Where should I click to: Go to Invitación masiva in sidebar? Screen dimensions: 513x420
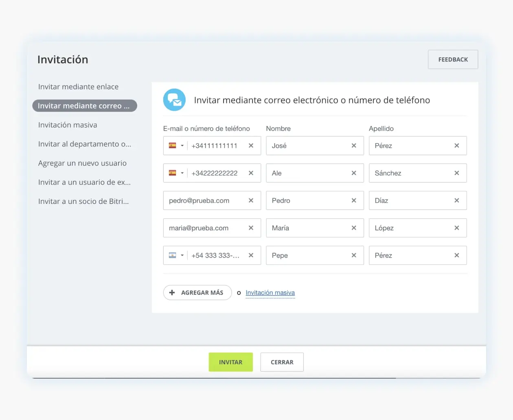[x=68, y=125]
